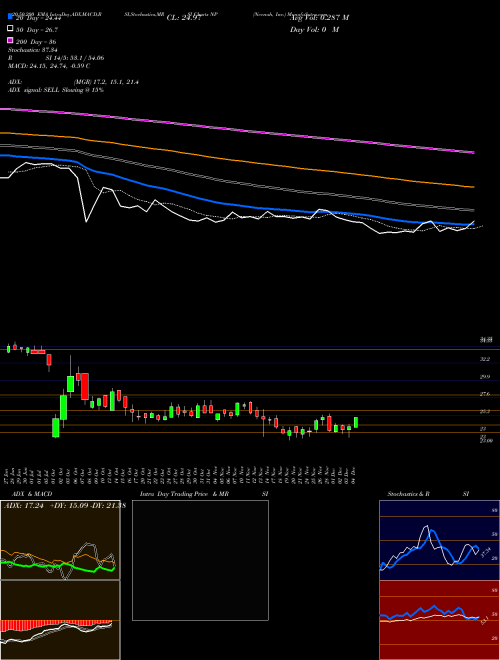Click the 'Stochastics: 37.34' reading
500x660 pixels.
coord(32,50)
